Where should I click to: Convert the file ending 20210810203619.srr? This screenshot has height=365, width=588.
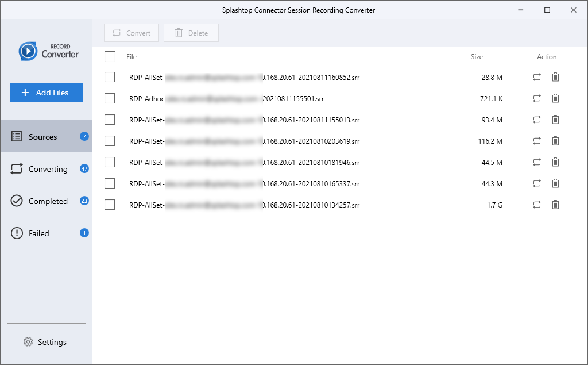tap(537, 141)
